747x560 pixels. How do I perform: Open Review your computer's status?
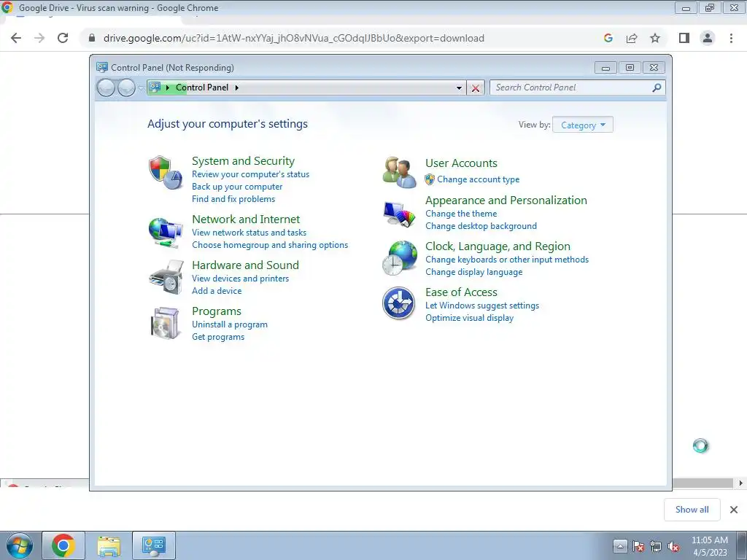[251, 174]
